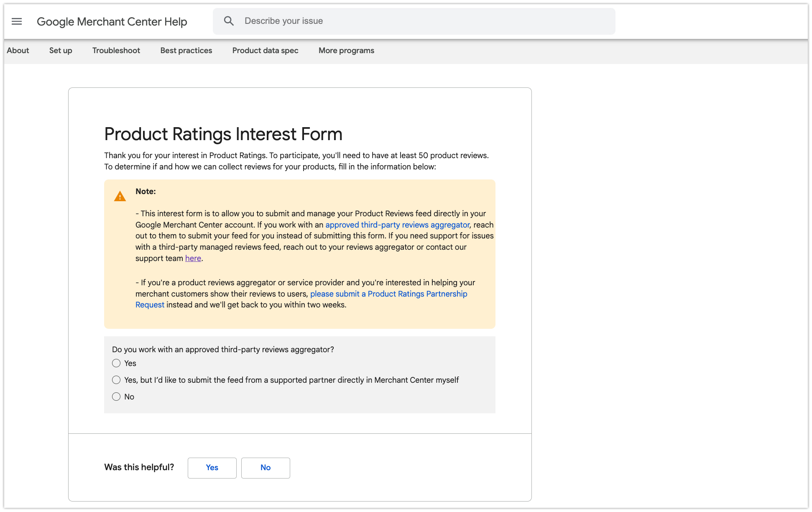Click the 'Was this helpful?' text
This screenshot has height=512, width=812.
click(139, 467)
